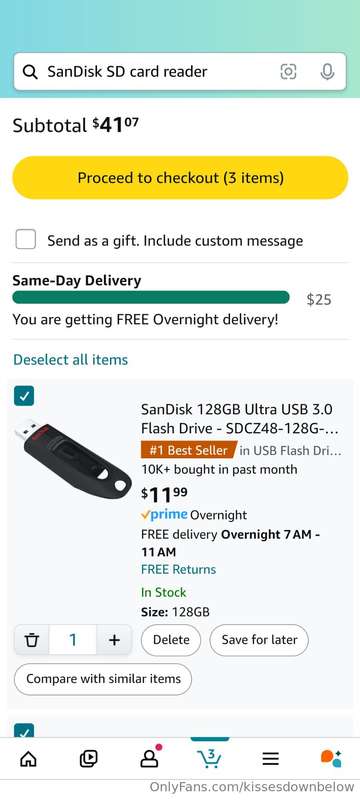Increase quantity with the plus button
The height and width of the screenshot is (800, 360).
(x=114, y=640)
